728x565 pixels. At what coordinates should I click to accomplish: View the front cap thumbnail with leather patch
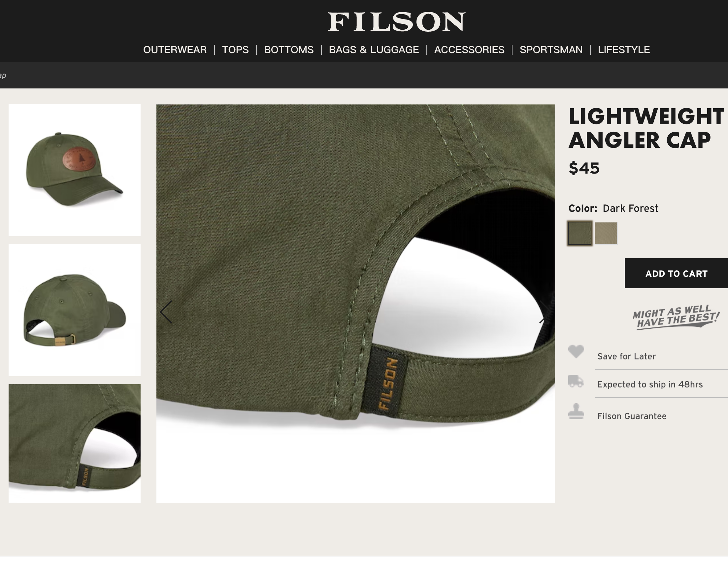75,170
